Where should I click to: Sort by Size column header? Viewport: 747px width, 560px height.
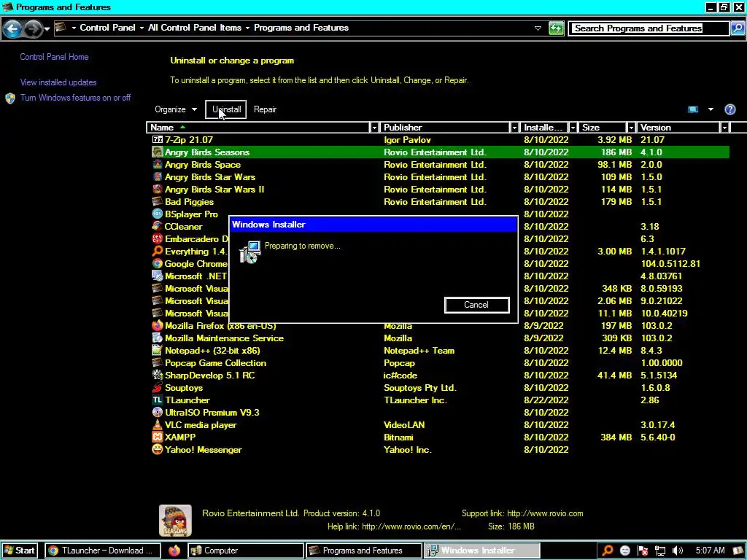coord(603,128)
